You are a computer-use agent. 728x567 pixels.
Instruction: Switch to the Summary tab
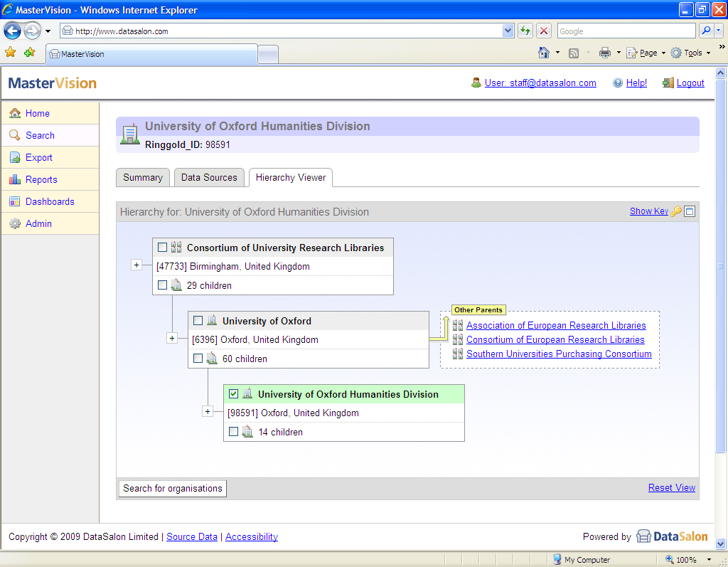pyautogui.click(x=143, y=178)
